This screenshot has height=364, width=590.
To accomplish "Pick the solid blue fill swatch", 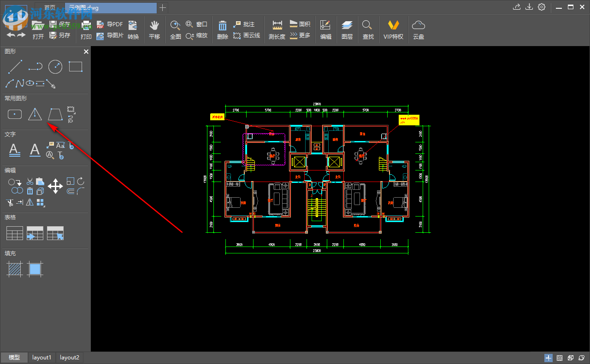I will 35,270.
